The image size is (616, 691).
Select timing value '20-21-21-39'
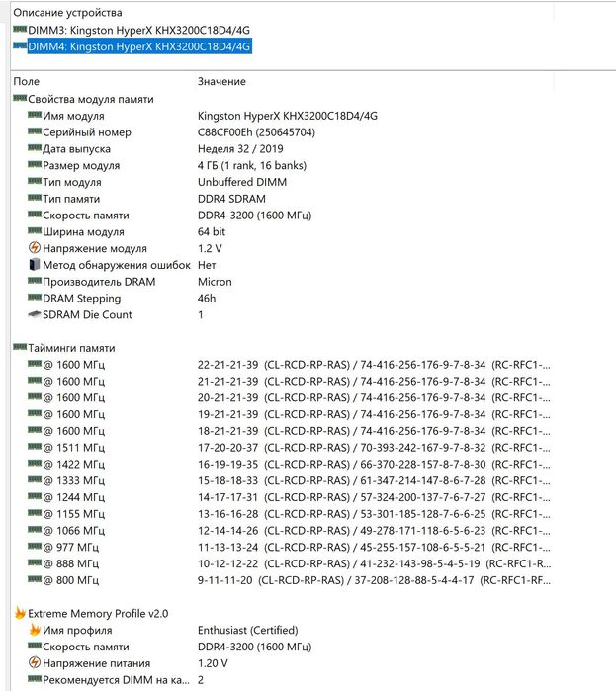pos(227,398)
